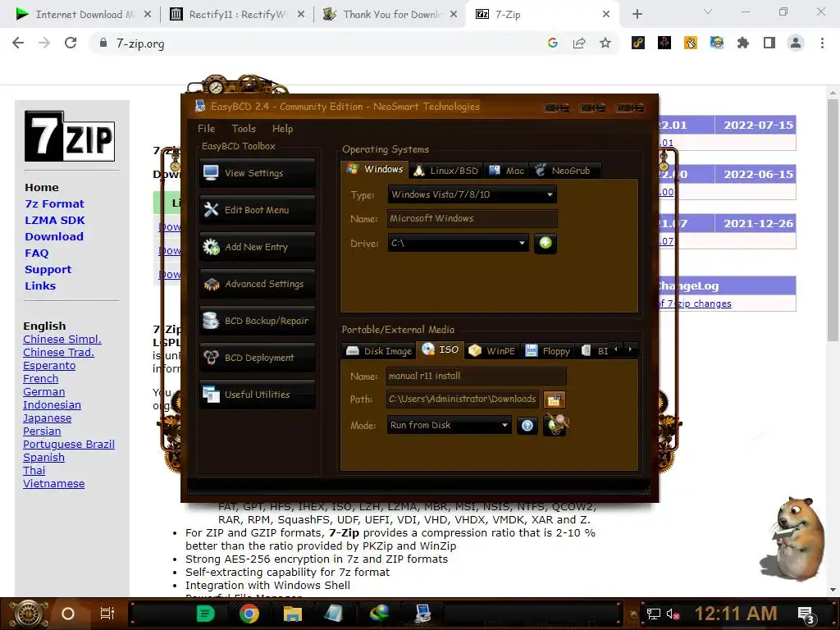Switch language to Vietnamese

click(53, 484)
